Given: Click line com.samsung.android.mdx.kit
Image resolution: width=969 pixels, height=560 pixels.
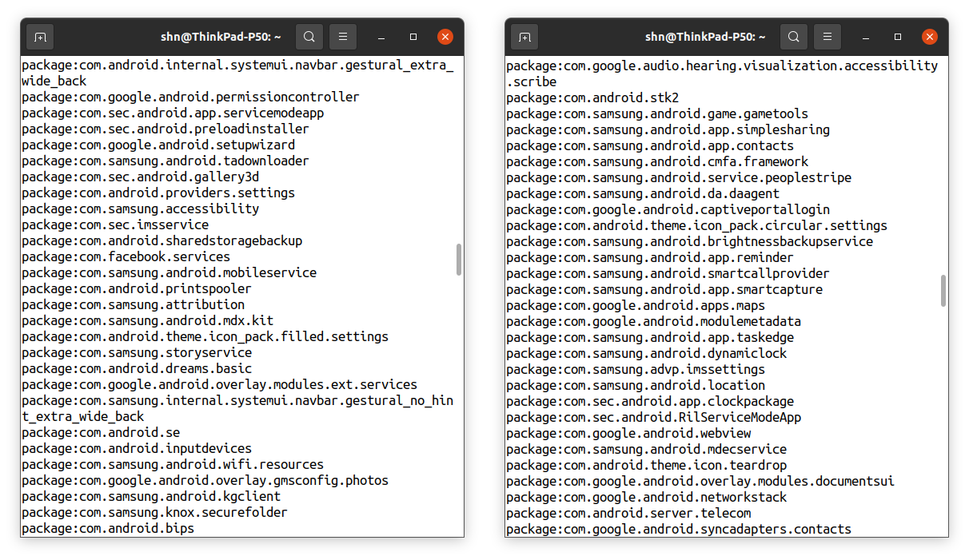Looking at the screenshot, I should pos(148,321).
